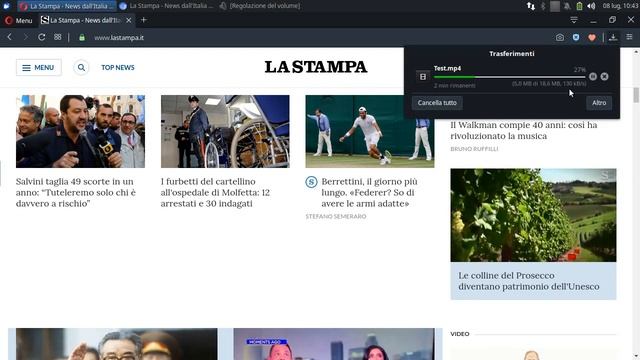This screenshot has width=640, height=360.
Task: Click the clock showing 08 lug. 10:43
Action: [x=620, y=6]
